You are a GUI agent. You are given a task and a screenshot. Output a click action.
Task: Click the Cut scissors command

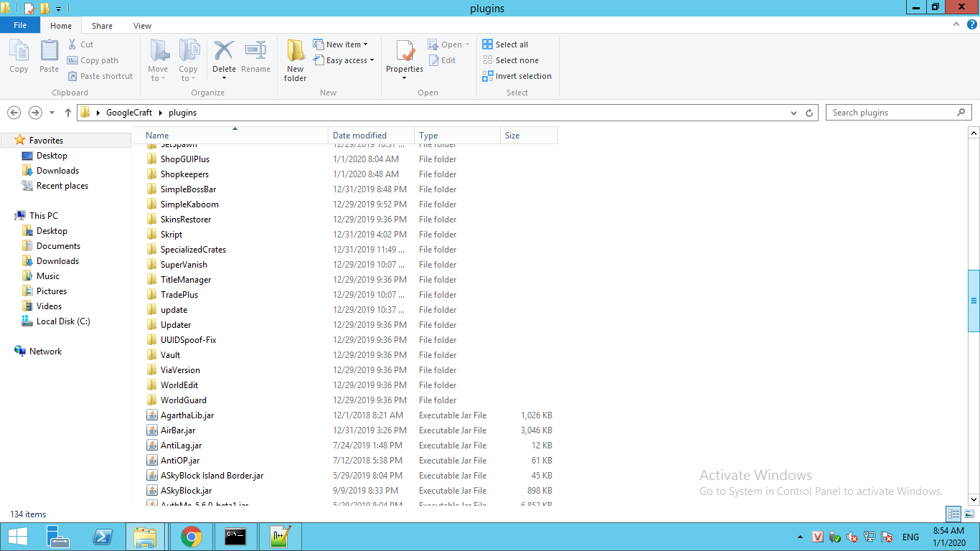[80, 44]
